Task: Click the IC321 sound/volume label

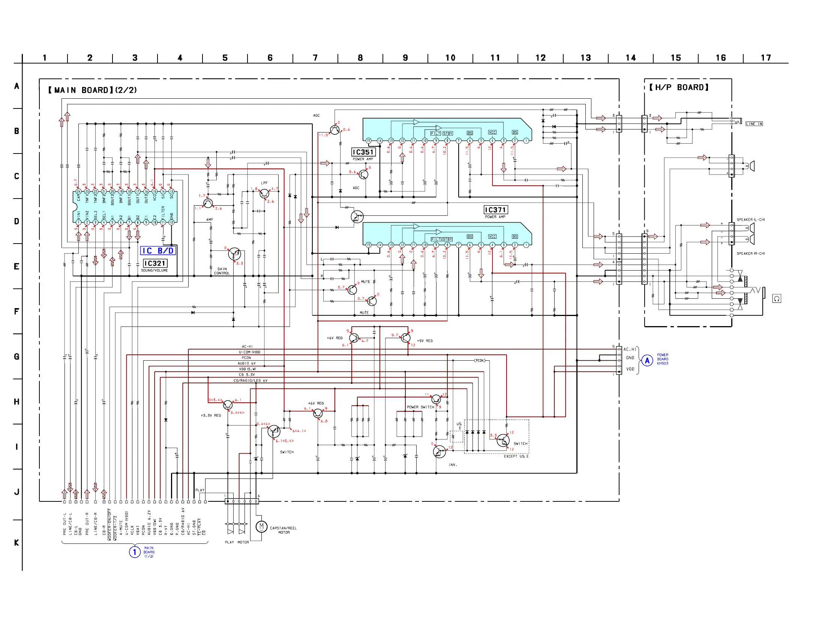Action: coord(155,263)
